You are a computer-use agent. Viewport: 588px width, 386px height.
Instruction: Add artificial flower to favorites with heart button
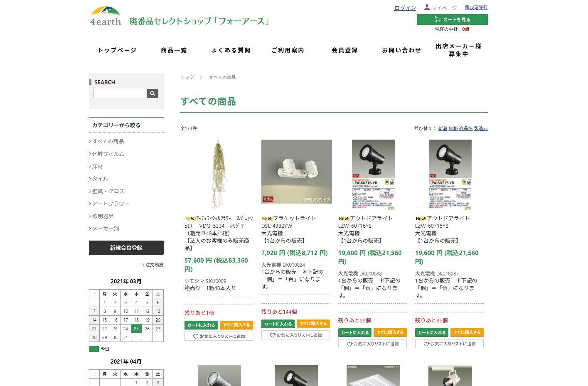[219, 336]
